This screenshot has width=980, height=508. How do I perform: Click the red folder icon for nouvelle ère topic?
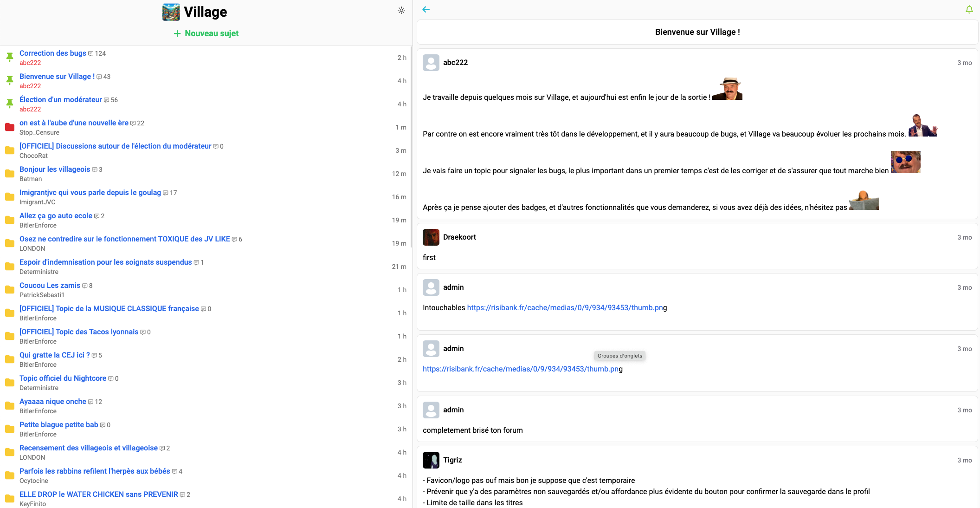9,127
